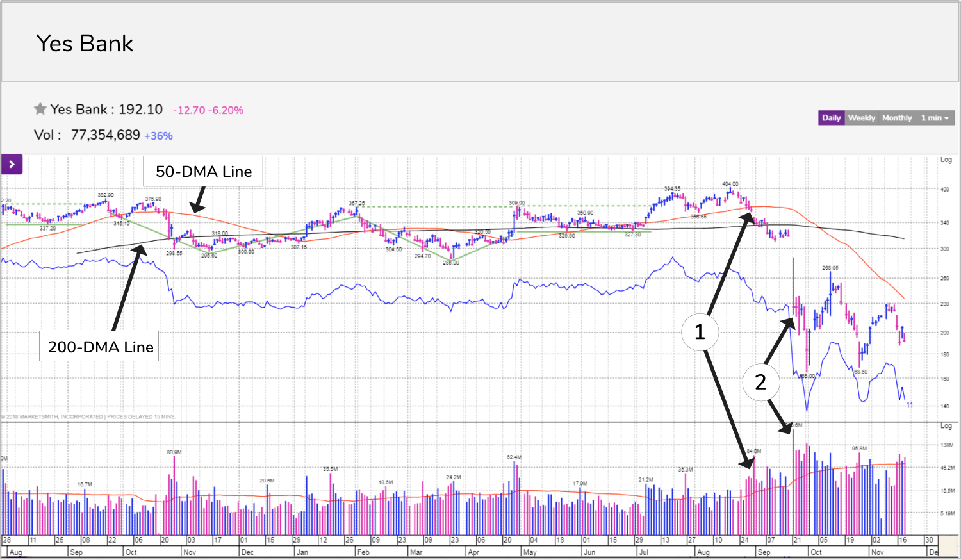The width and height of the screenshot is (961, 560).
Task: Click the 268.95 price label
Action: click(x=830, y=268)
